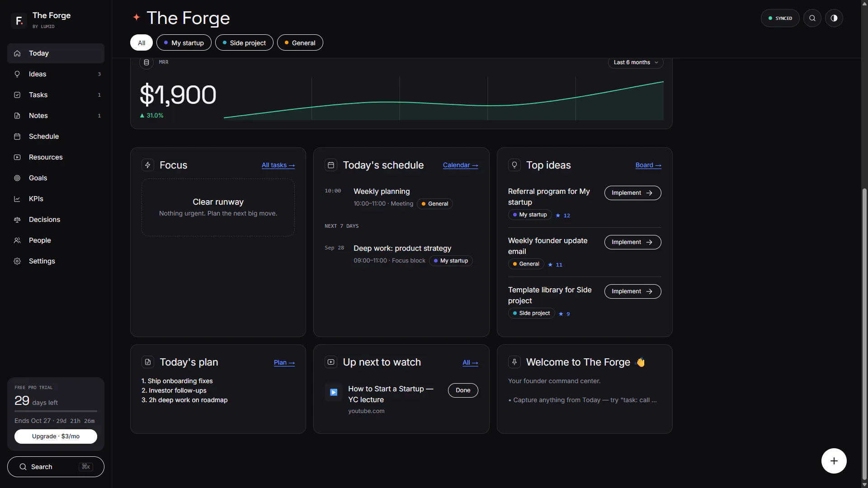
Task: Open Goals in the sidebar
Action: click(56, 178)
